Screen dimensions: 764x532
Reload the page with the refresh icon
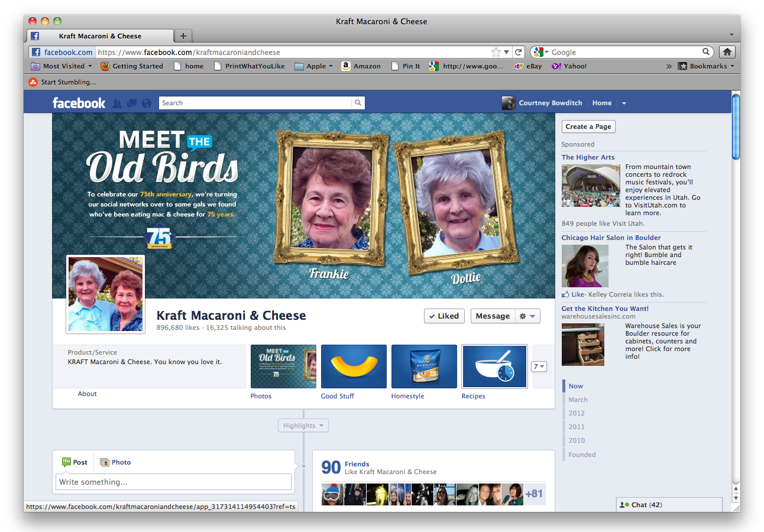pyautogui.click(x=519, y=52)
